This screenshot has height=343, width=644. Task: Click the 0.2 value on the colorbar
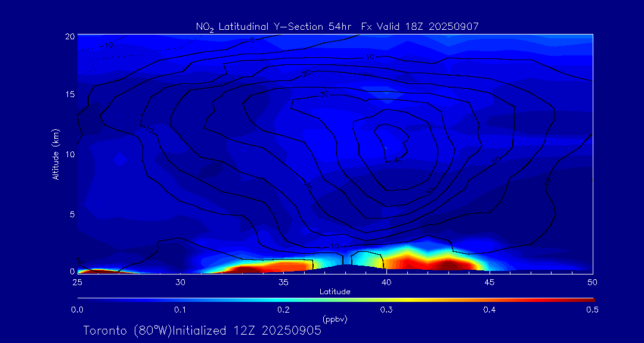tap(283, 310)
